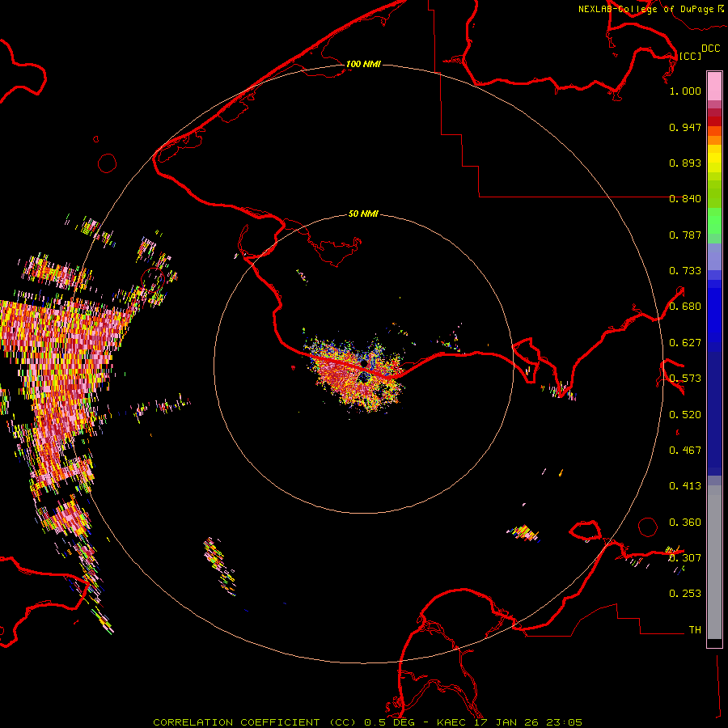The height and width of the screenshot is (728, 728).
Task: Click the 0.413 legend value
Action: (x=685, y=486)
